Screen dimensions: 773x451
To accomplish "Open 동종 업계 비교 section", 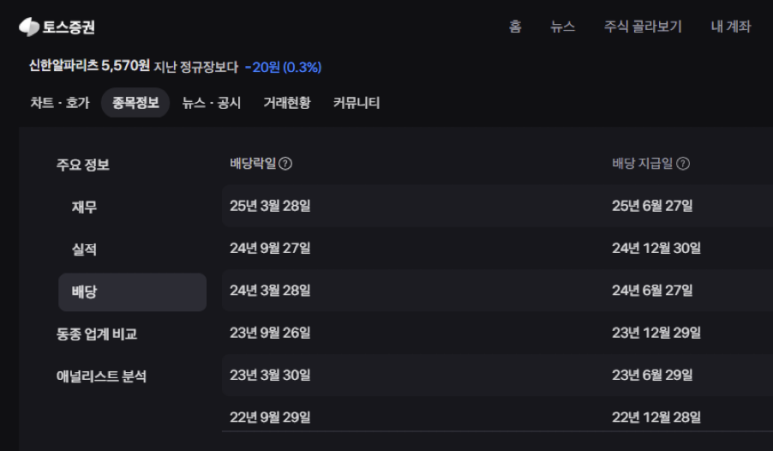I will [x=97, y=334].
